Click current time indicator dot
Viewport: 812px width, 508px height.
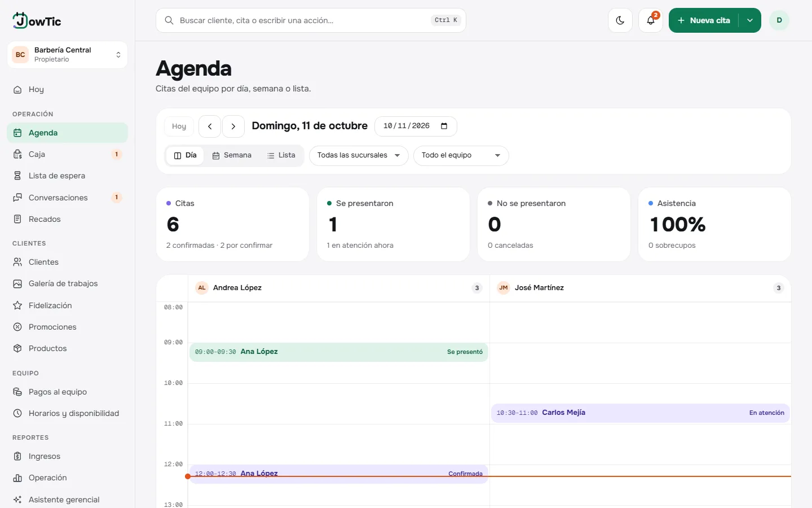coord(188,476)
